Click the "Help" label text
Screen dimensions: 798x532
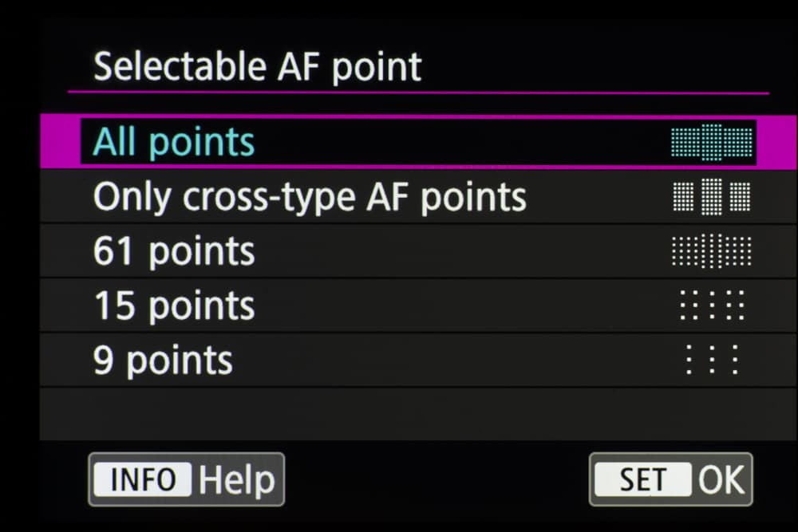236,480
